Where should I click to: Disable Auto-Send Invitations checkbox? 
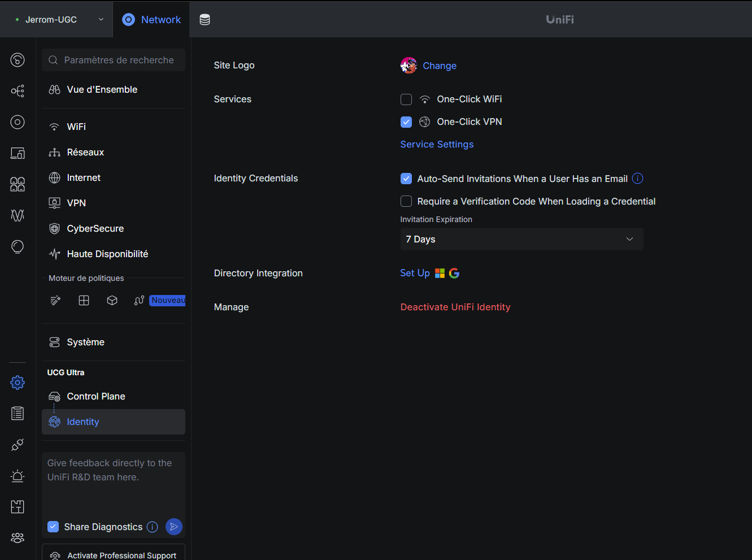[x=406, y=179]
